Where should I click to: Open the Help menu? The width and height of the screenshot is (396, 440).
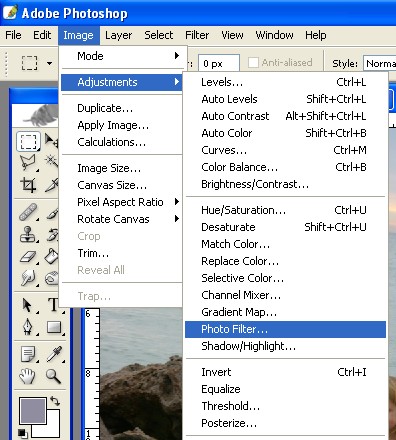click(315, 35)
